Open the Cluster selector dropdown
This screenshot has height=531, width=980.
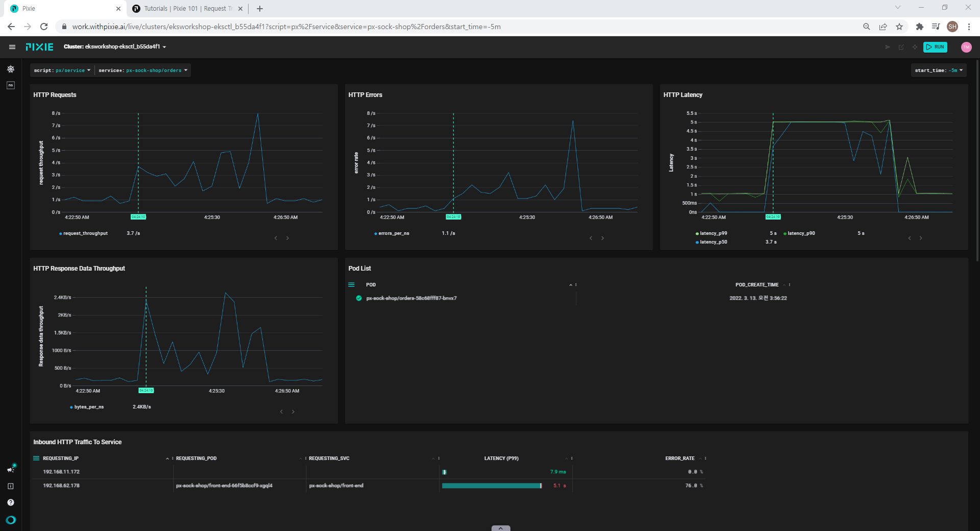coord(115,46)
